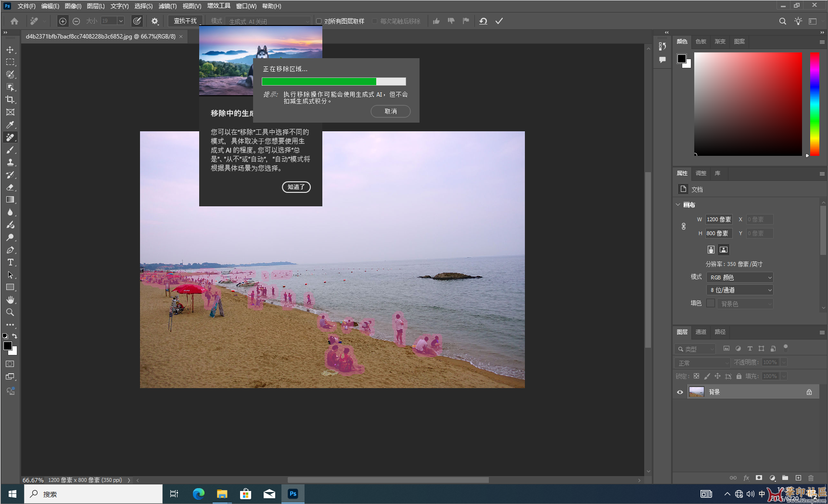828x504 pixels.
Task: Click the foreground color swatch in Color panel
Action: coord(682,59)
